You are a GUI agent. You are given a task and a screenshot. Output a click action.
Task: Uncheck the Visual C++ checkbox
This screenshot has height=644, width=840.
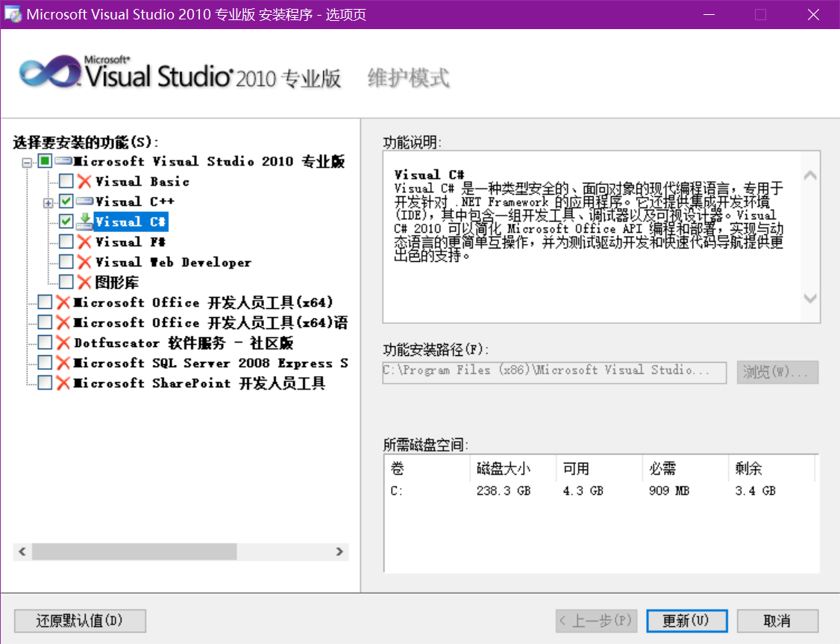click(x=66, y=201)
